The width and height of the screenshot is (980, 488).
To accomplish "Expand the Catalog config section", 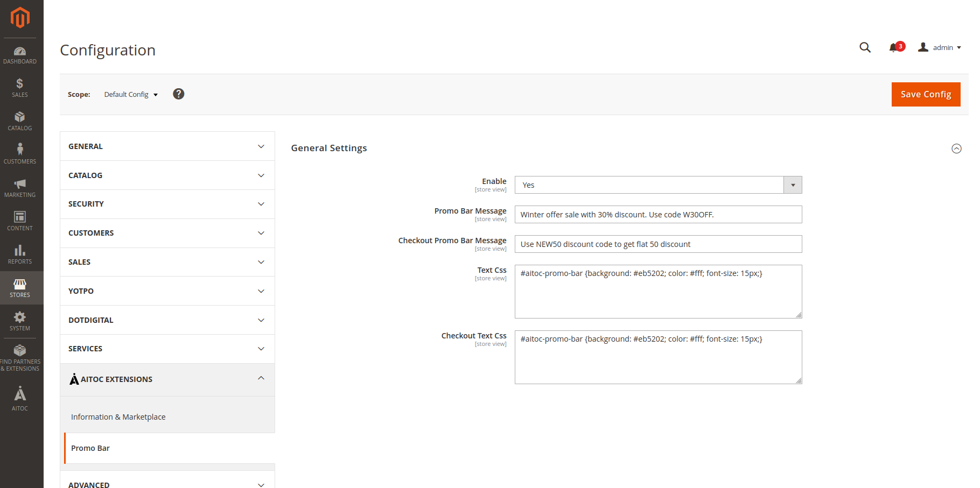I will point(167,175).
